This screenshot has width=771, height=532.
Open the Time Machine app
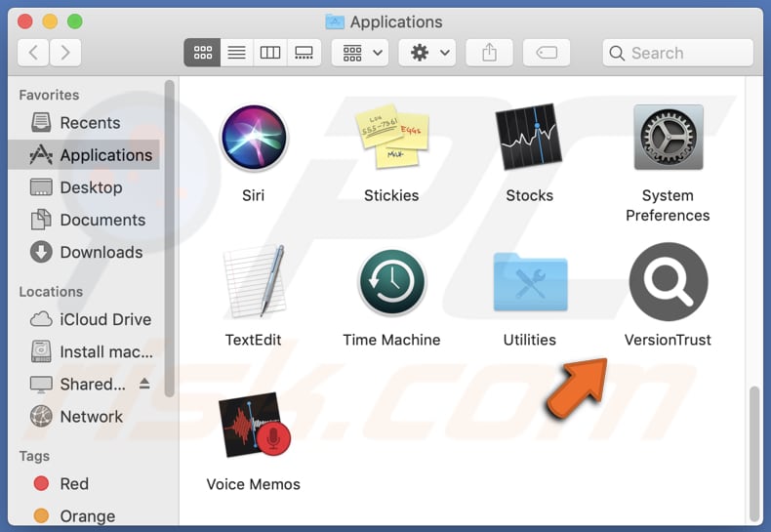click(x=391, y=282)
